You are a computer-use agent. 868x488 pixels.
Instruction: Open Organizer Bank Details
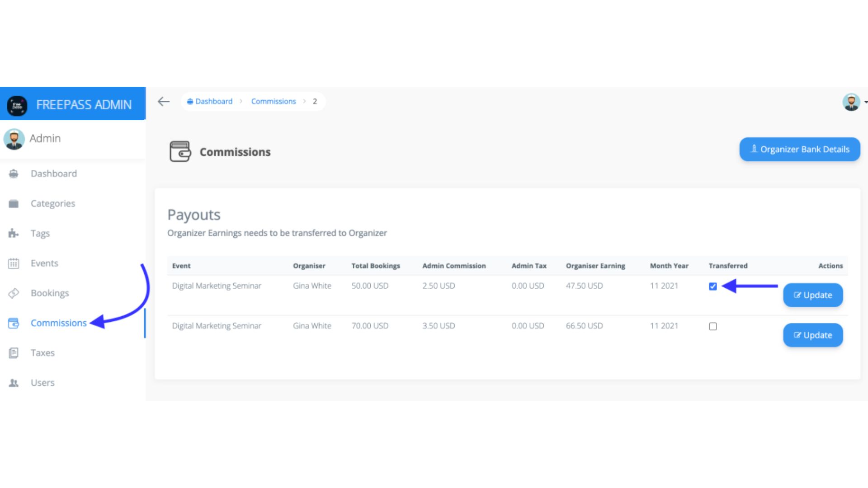pos(799,149)
